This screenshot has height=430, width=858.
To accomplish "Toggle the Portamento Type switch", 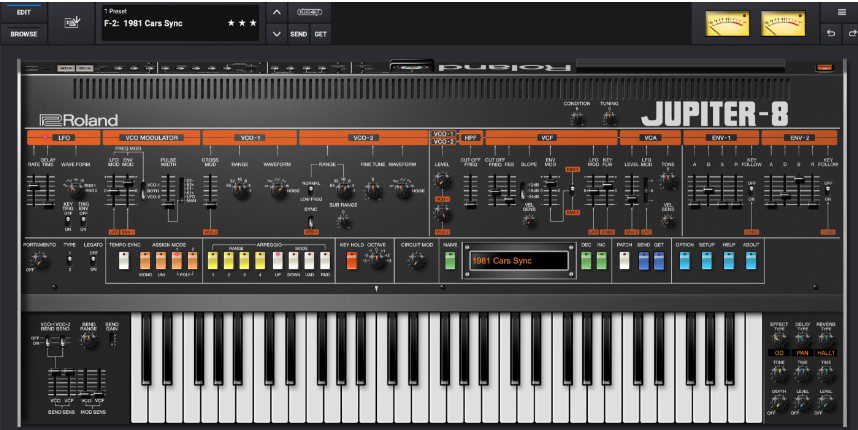I will [x=69, y=260].
